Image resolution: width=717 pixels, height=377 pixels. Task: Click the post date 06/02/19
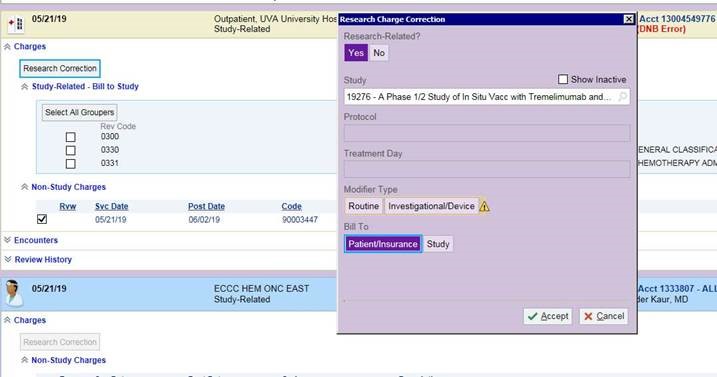tap(204, 220)
